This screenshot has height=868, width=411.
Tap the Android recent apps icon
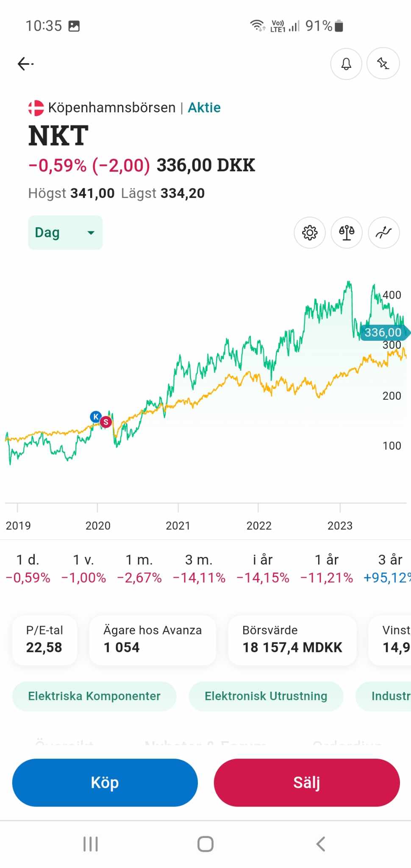pos(91,844)
